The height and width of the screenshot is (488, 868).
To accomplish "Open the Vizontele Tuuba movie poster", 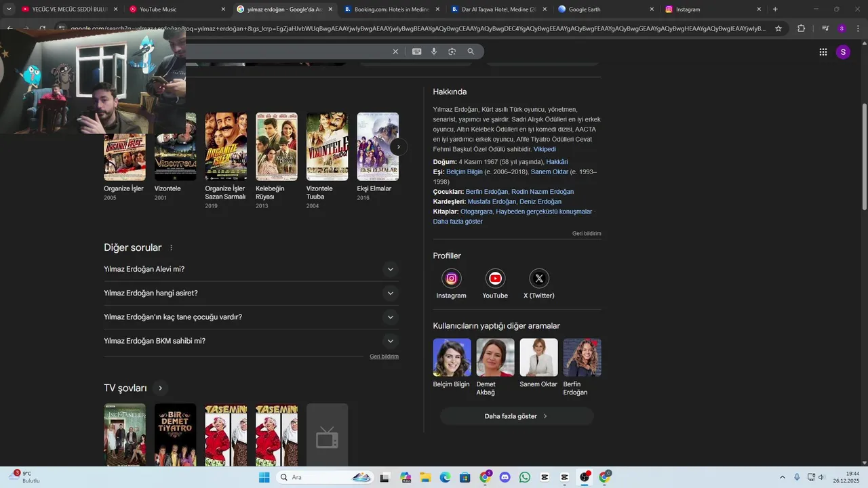I will [327, 146].
